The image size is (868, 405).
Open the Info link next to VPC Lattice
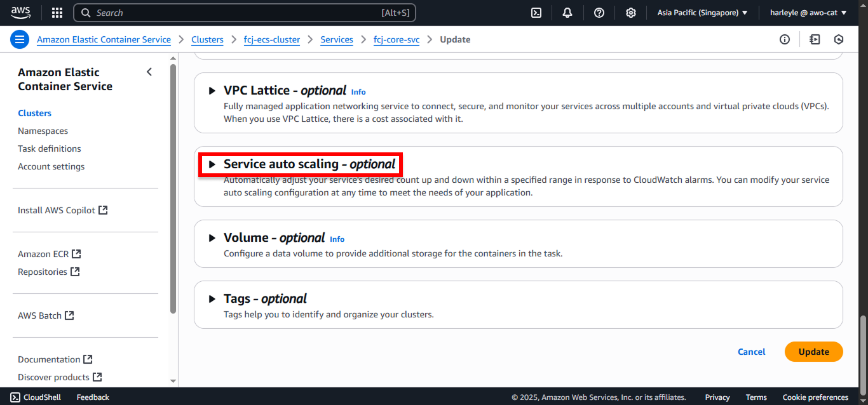click(358, 92)
